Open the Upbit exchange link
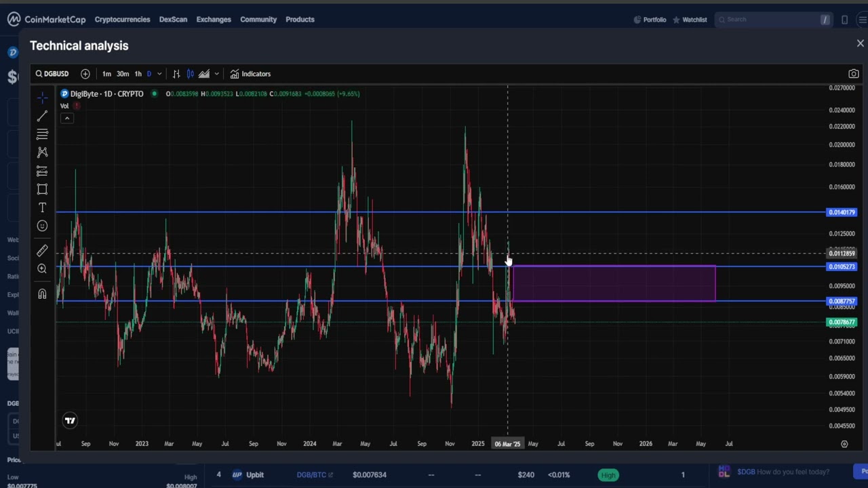This screenshot has height=488, width=868. point(255,474)
